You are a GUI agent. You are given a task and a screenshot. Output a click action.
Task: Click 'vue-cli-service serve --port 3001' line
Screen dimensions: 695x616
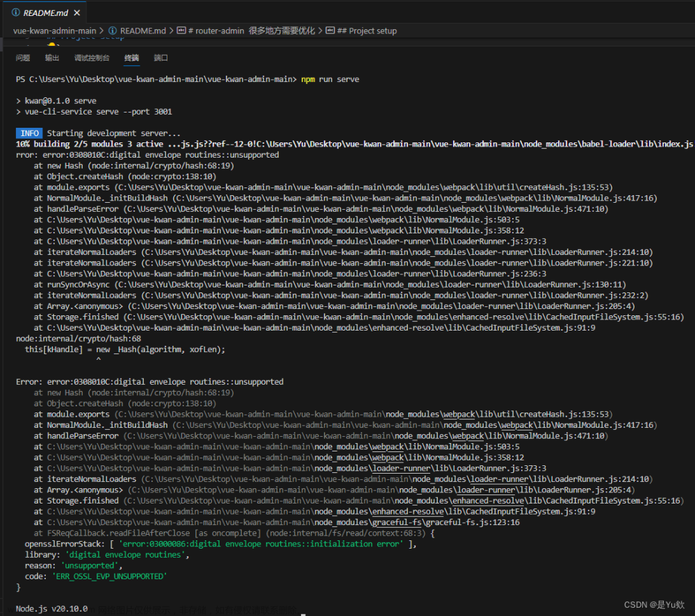[x=94, y=112]
